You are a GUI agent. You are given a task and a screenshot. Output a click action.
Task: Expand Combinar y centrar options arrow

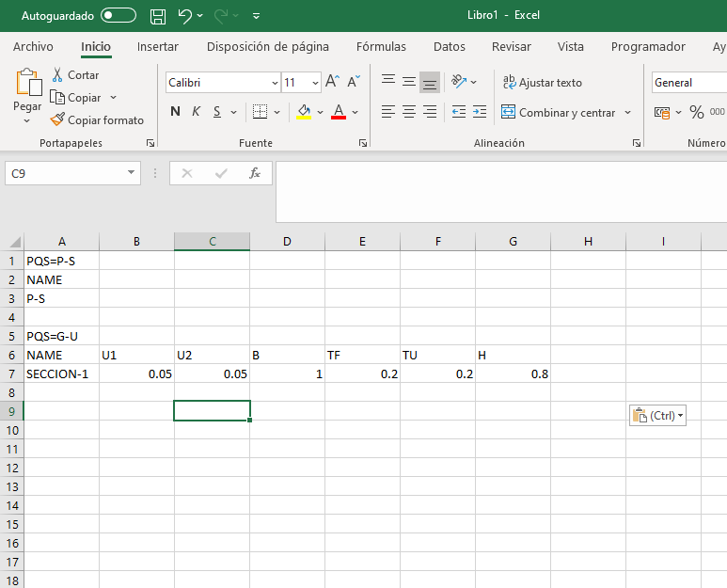[x=628, y=112]
